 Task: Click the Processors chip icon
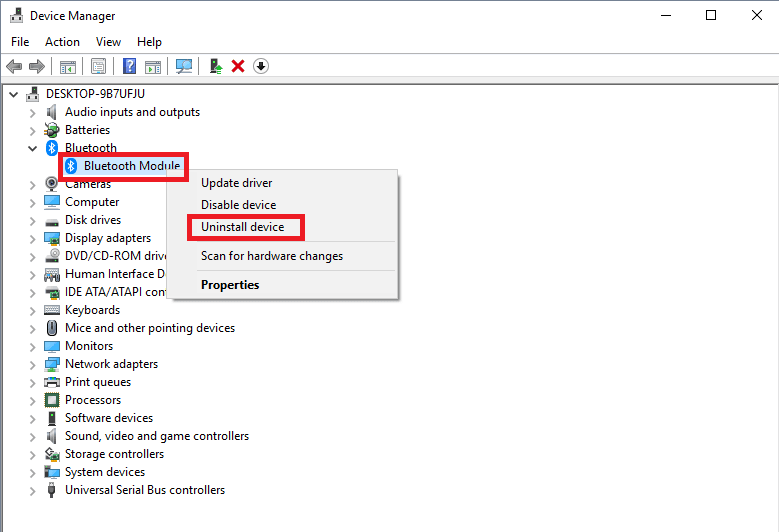[52, 400]
